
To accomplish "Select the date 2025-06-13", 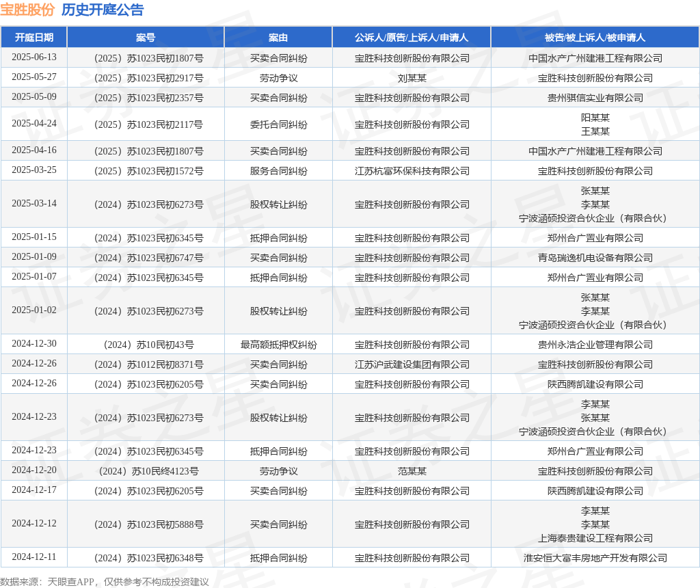I will [x=34, y=57].
